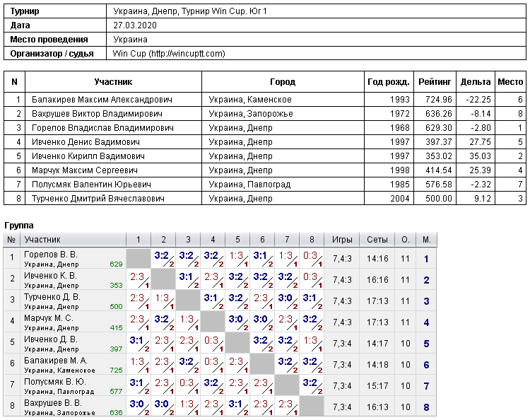The width and height of the screenshot is (530, 420).
Task: Click the 'Рейтинг' column header
Action: pos(435,81)
